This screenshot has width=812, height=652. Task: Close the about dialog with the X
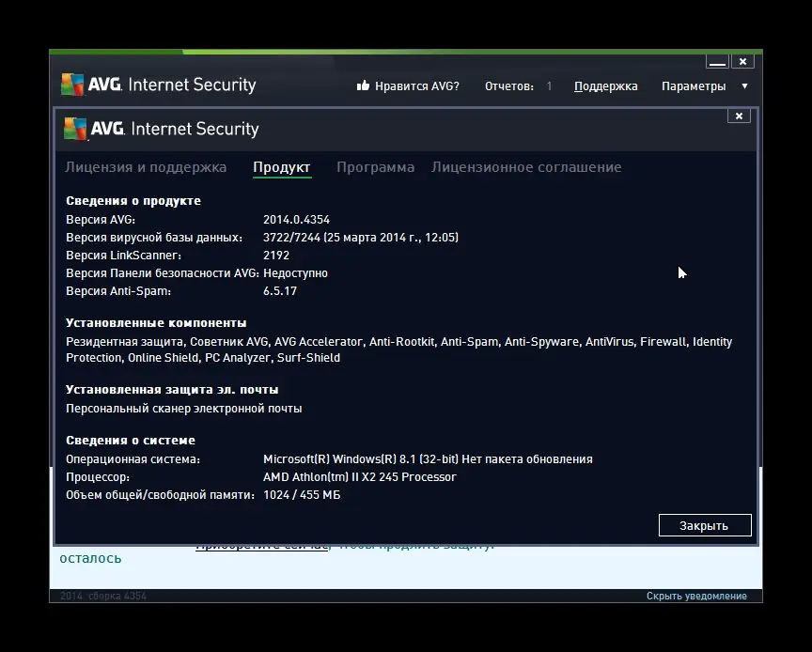(x=739, y=116)
